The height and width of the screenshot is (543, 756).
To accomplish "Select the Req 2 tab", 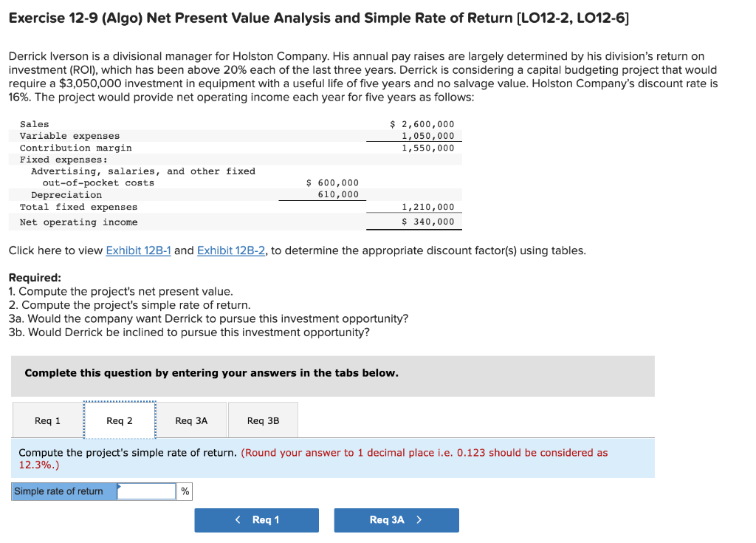I will click(x=119, y=420).
